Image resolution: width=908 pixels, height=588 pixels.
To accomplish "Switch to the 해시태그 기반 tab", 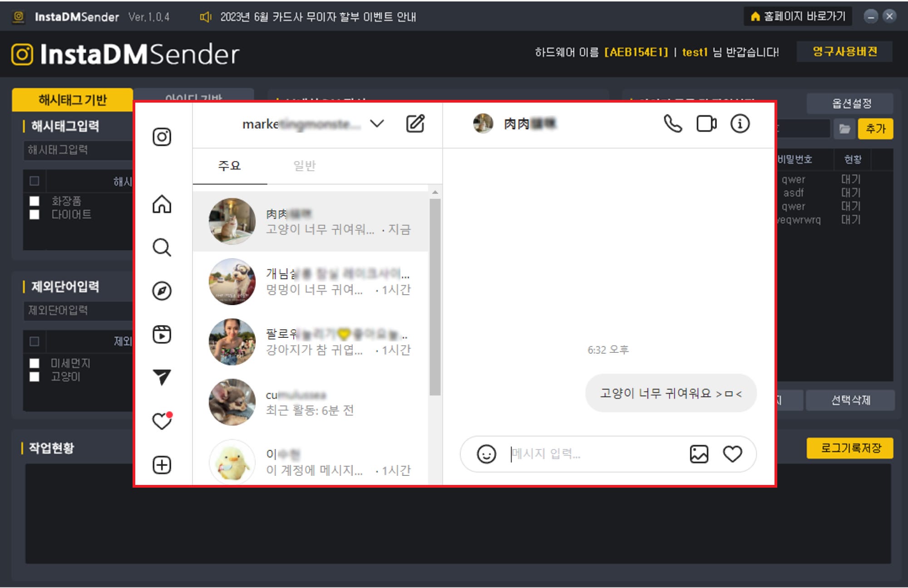I will [73, 100].
